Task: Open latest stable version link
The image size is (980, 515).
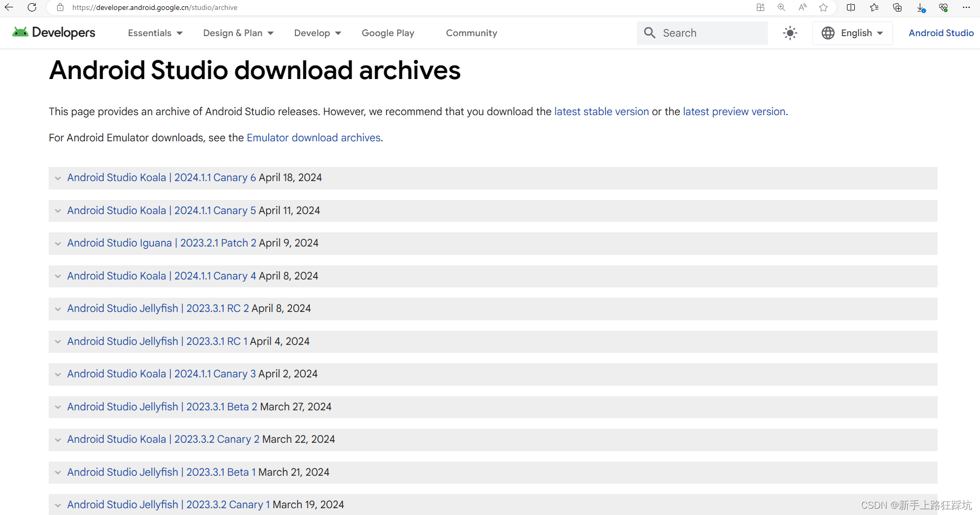Action: pyautogui.click(x=601, y=111)
